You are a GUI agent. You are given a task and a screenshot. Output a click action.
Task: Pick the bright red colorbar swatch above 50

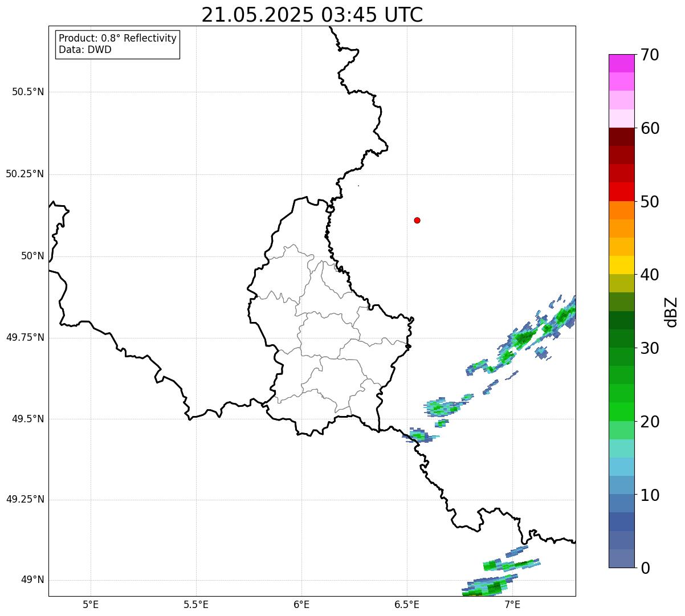coord(621,192)
